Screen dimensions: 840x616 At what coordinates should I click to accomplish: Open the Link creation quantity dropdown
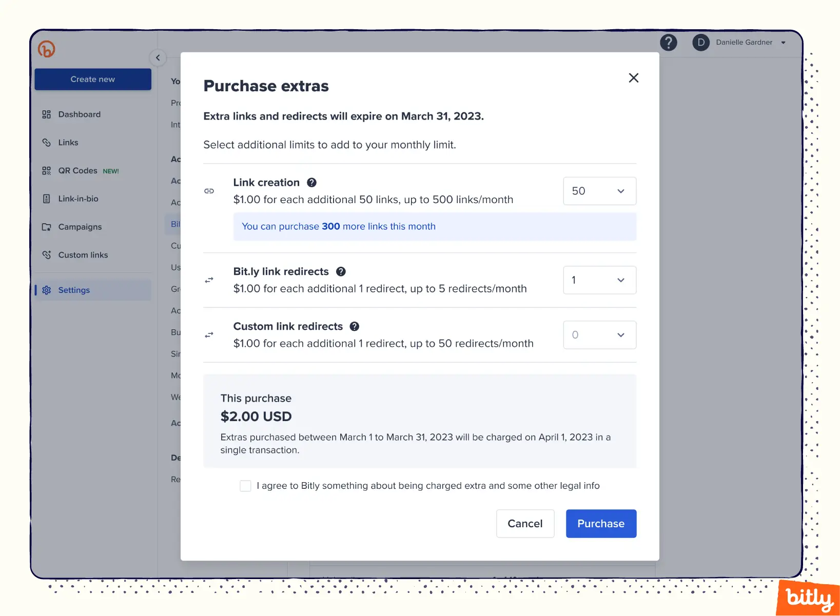tap(599, 191)
